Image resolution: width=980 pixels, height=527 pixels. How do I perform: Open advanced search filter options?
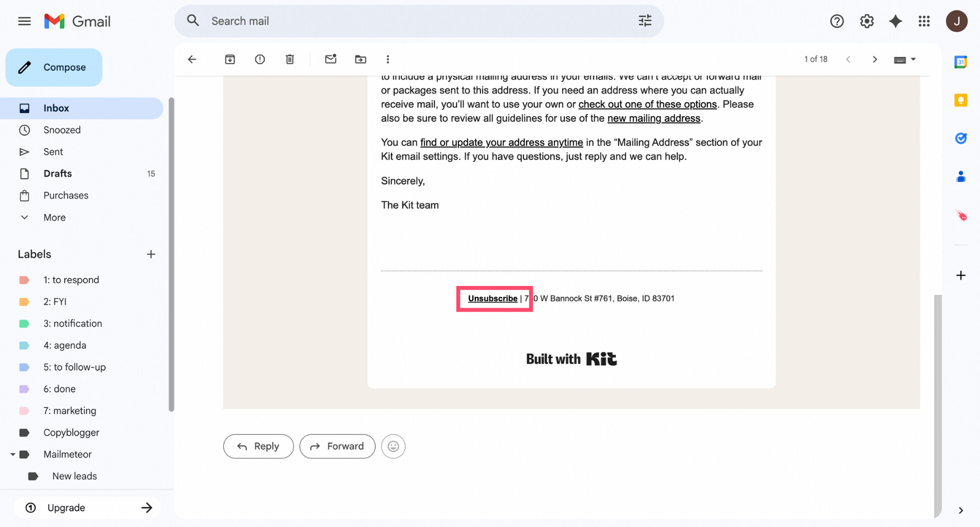(644, 21)
